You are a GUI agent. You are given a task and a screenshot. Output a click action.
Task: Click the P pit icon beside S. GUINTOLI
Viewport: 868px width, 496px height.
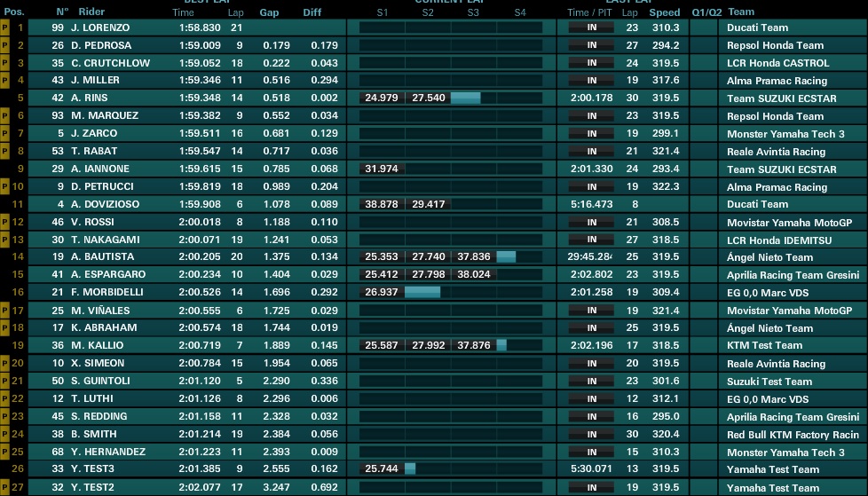5,381
